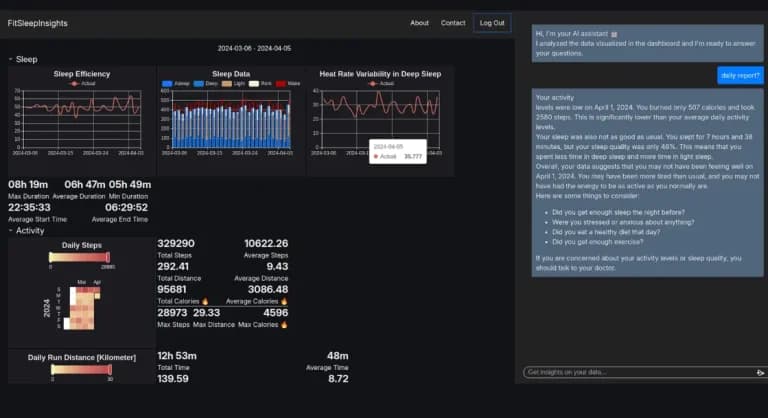Open the Contact page

[x=453, y=23]
